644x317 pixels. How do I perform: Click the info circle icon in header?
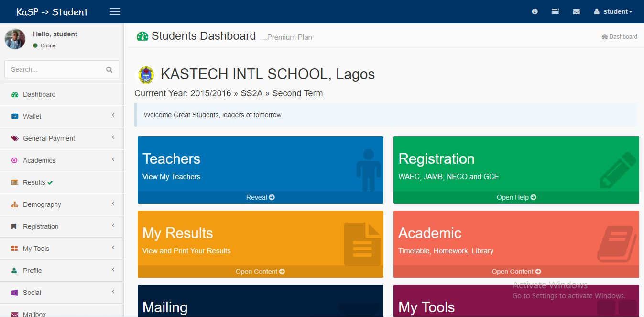click(535, 11)
